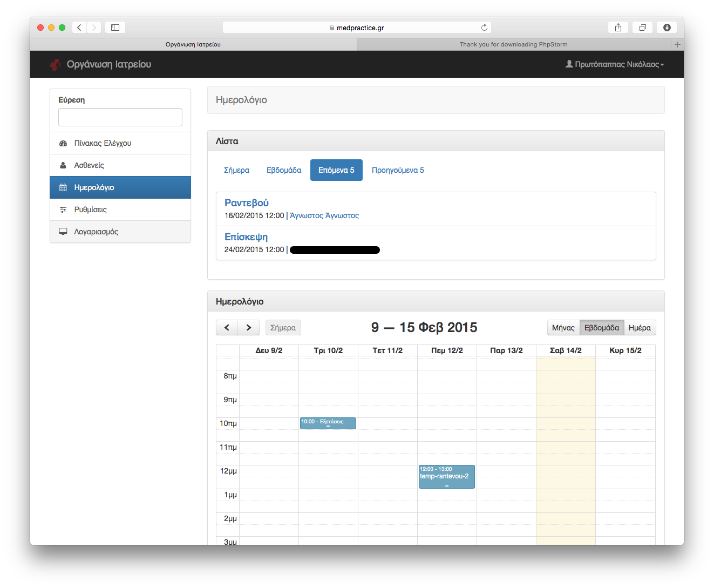Select the Εβδομάδα calendar view button
Image resolution: width=714 pixels, height=588 pixels.
[601, 328]
